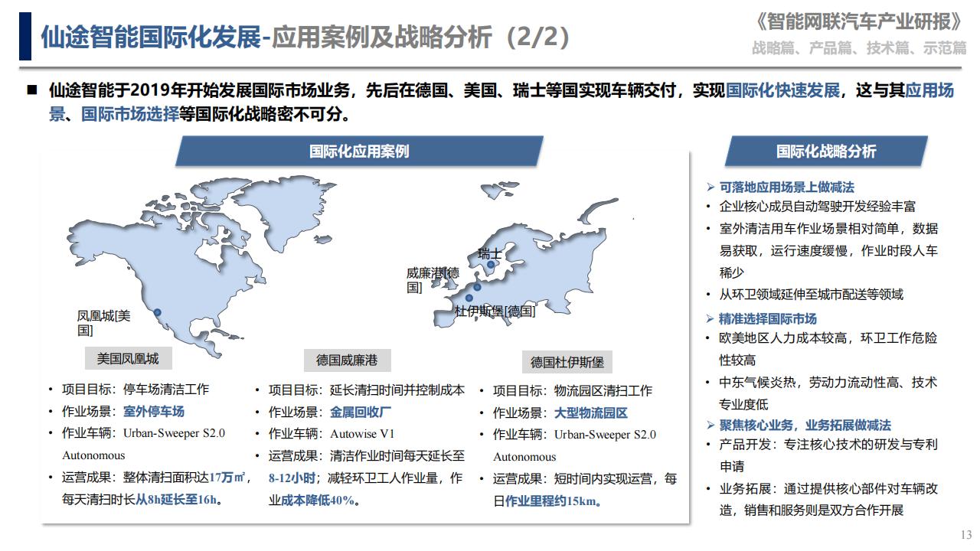Click the heading 可落地应用场景上做减法

click(x=787, y=187)
